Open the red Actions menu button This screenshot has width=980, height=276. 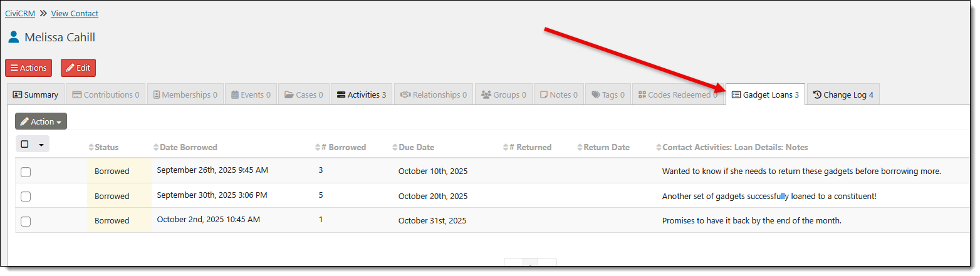click(x=29, y=68)
